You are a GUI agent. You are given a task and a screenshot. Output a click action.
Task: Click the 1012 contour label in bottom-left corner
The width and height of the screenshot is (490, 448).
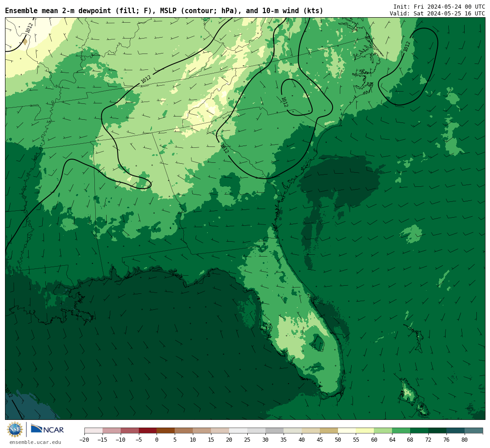[x=9, y=393]
